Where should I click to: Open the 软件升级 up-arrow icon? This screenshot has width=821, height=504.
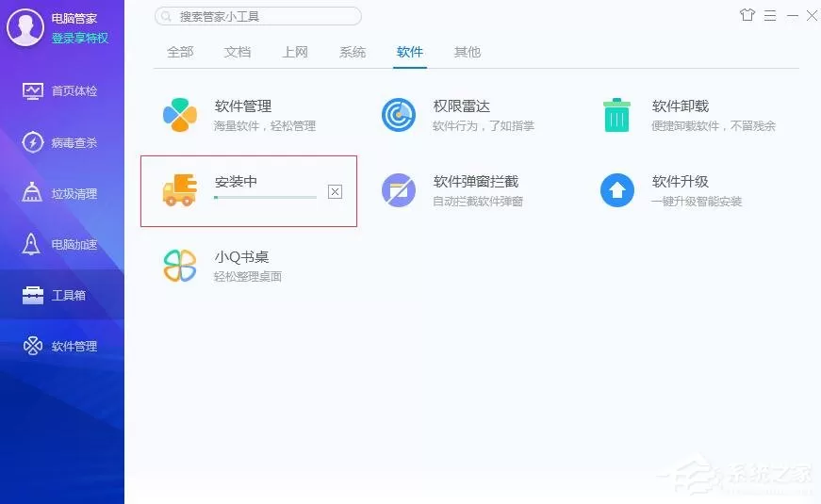616,190
